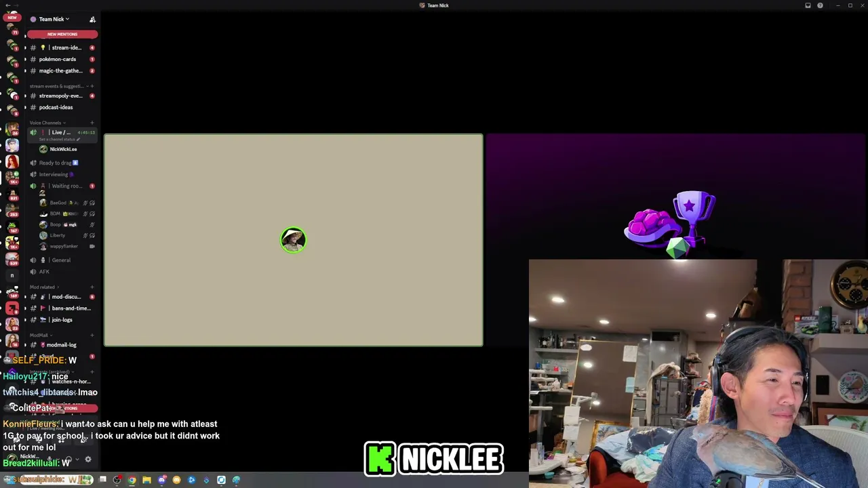Open the join-logs channel

pos(62,320)
